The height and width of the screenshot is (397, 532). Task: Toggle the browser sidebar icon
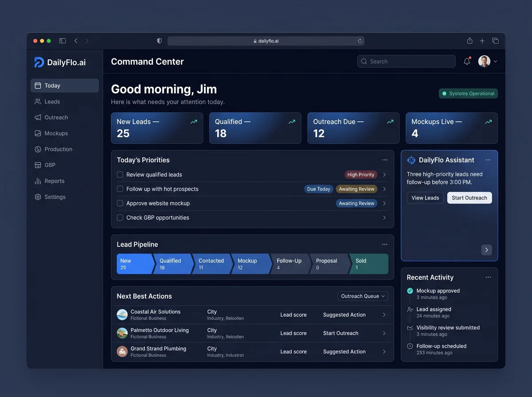click(x=63, y=41)
